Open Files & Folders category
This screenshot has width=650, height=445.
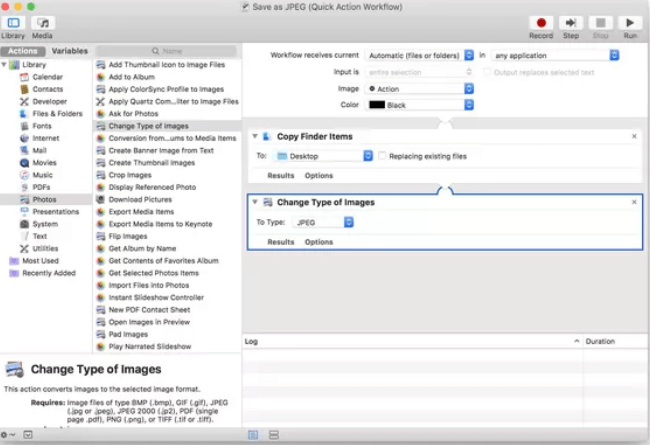(57, 114)
